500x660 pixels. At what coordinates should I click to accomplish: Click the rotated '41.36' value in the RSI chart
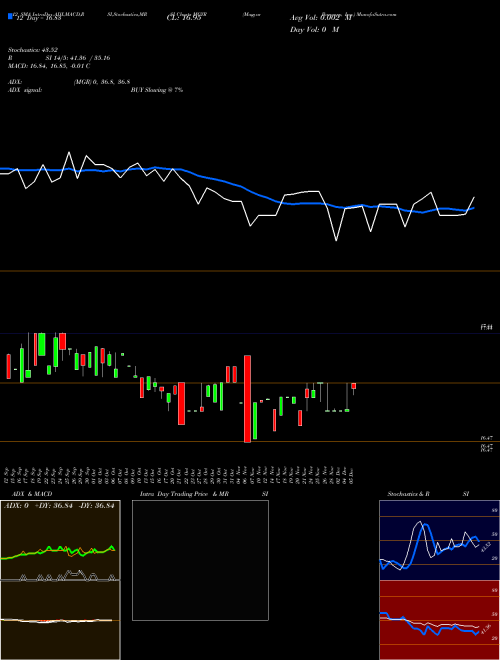[x=487, y=629]
